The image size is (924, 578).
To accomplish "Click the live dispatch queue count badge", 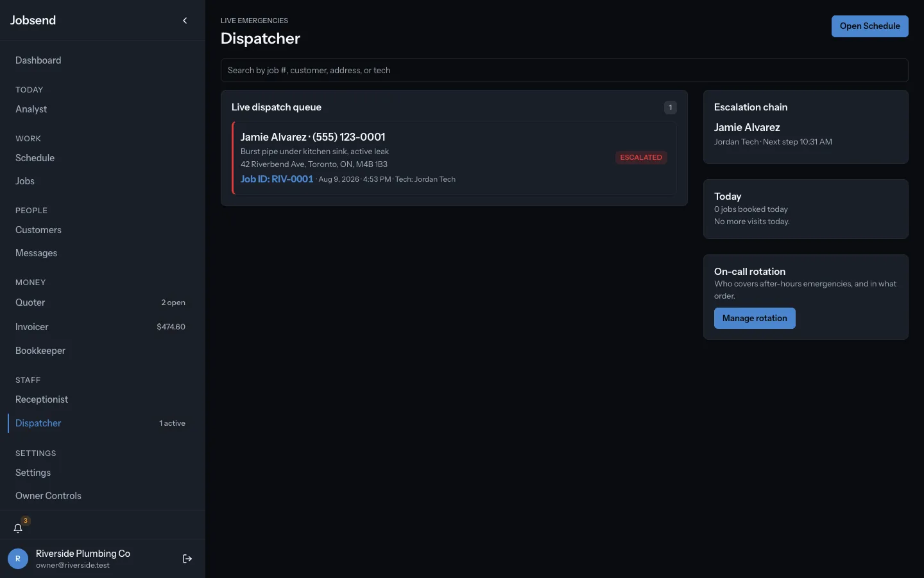I will point(670,107).
